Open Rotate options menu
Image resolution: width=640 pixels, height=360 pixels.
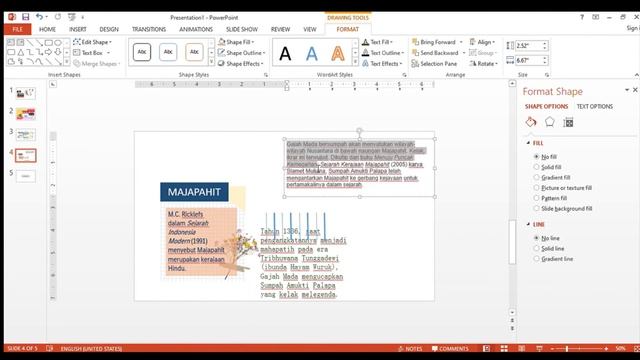click(x=483, y=64)
